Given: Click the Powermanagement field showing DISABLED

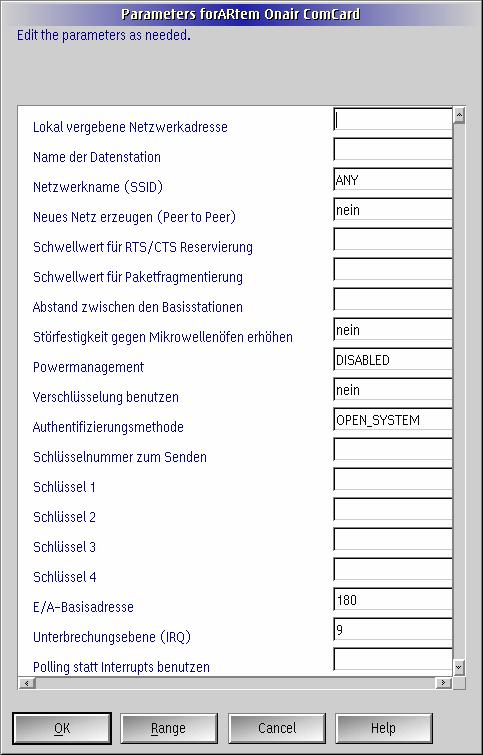Looking at the screenshot, I should [x=393, y=360].
